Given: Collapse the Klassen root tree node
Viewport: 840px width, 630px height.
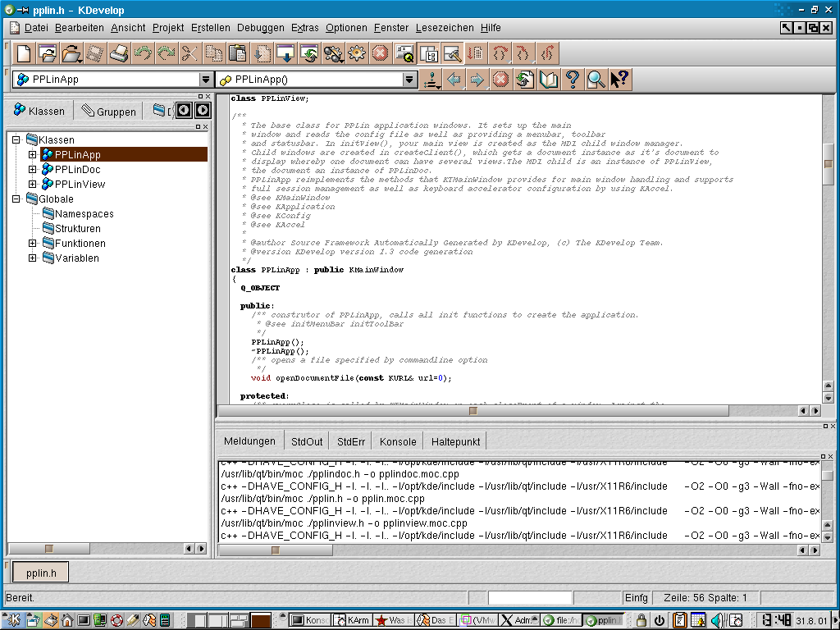Looking at the screenshot, I should (x=16, y=139).
